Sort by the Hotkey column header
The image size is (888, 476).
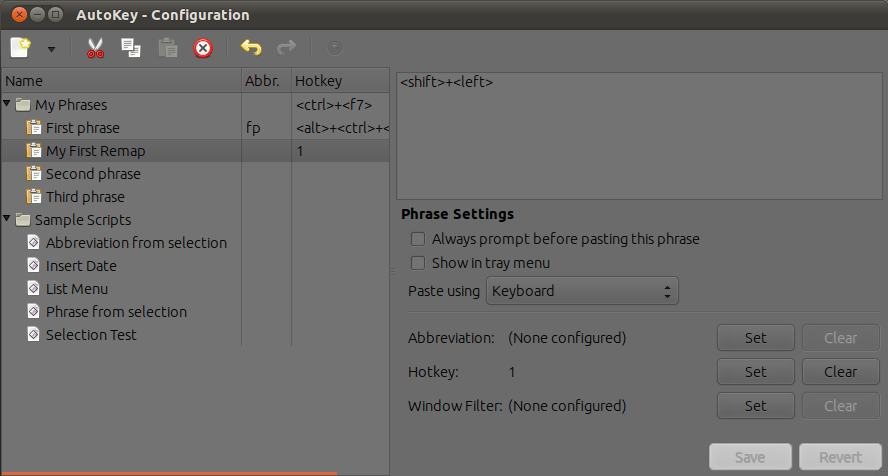pos(340,81)
